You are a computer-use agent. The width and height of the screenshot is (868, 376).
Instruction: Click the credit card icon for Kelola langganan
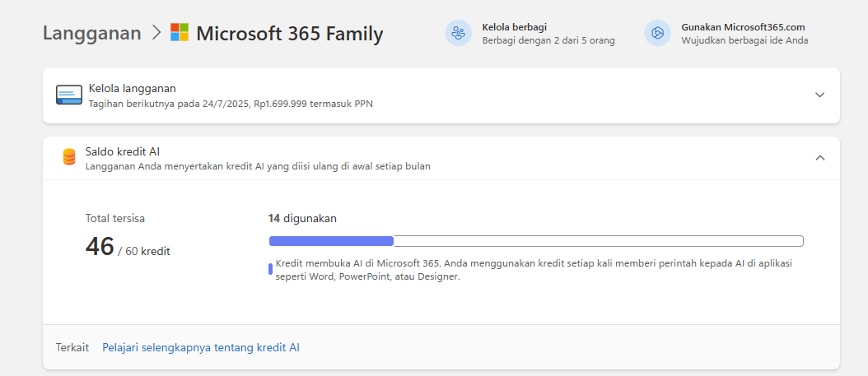tap(69, 95)
